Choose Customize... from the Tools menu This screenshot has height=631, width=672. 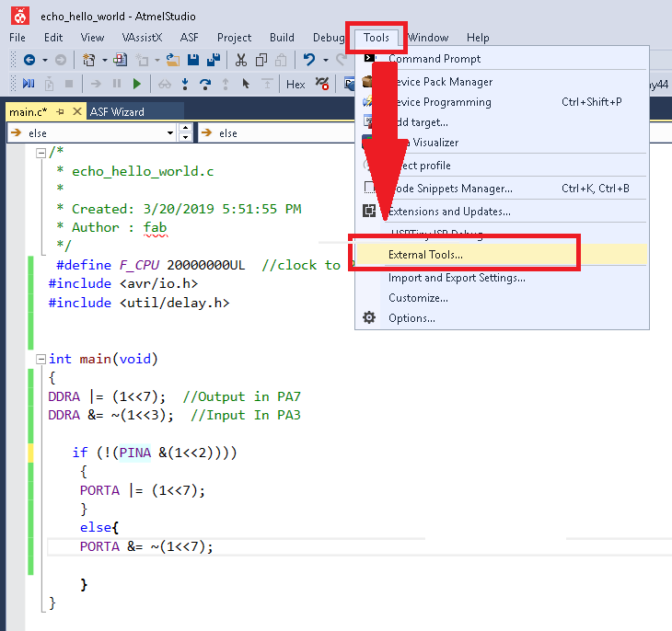pyautogui.click(x=502, y=298)
